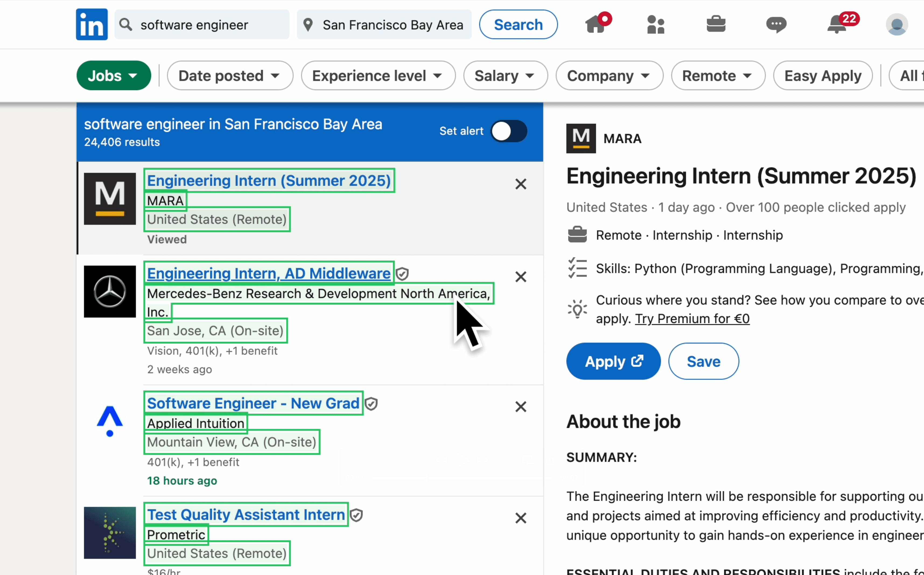The height and width of the screenshot is (575, 924).
Task: Click the lightbulb insight icon
Action: [x=577, y=309]
